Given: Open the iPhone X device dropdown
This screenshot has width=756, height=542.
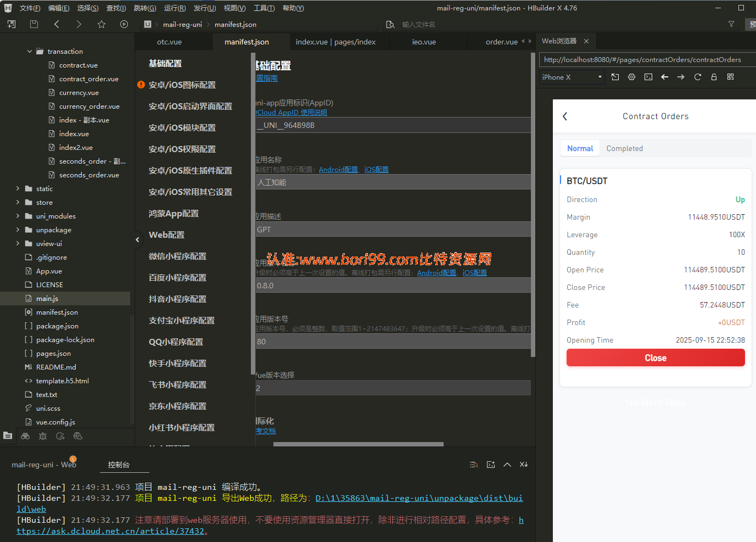Looking at the screenshot, I should click(572, 77).
